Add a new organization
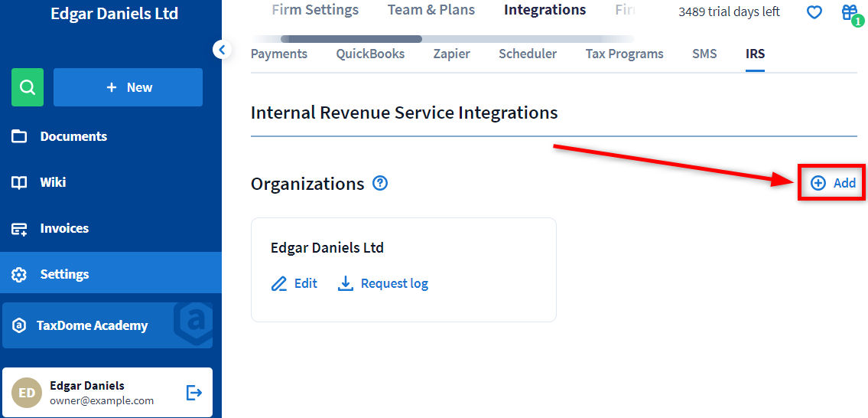The height and width of the screenshot is (418, 868). pos(832,183)
